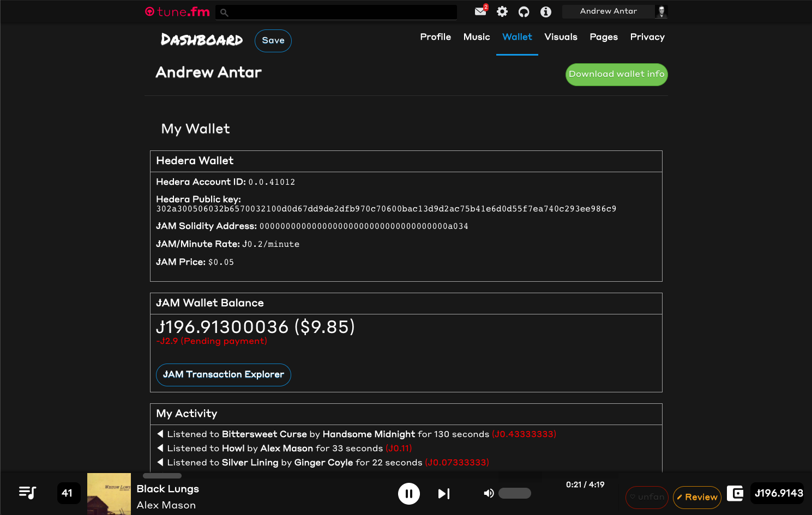Open messages via the envelope icon
Viewport: 812px width, 515px height.
click(479, 12)
